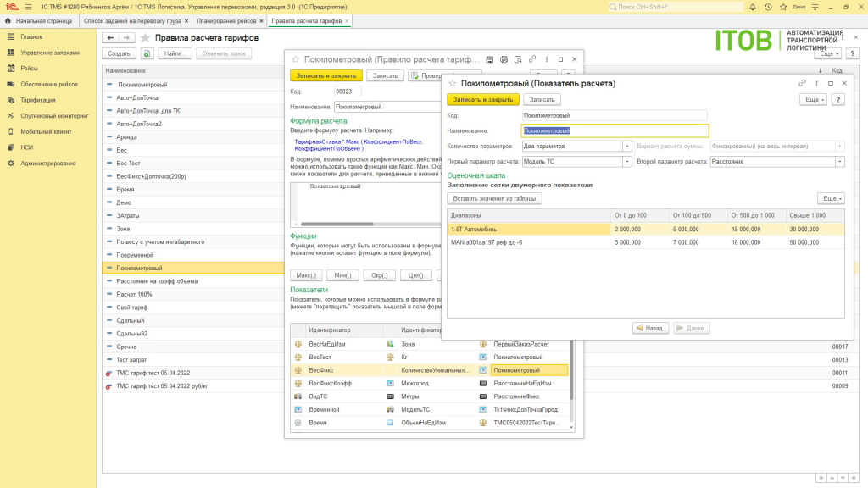The width and height of the screenshot is (868, 488).
Task: Copy link icon in Показатель расчета dialog
Action: click(x=802, y=84)
